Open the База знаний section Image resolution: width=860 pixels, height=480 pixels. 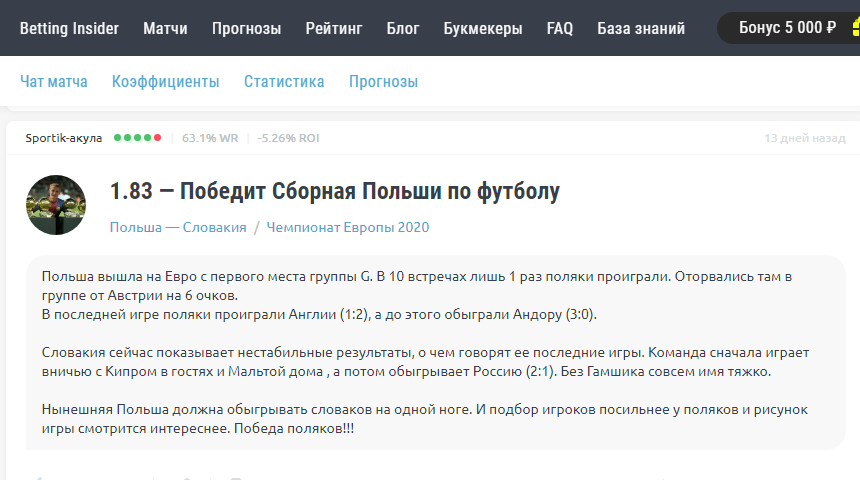pos(641,28)
